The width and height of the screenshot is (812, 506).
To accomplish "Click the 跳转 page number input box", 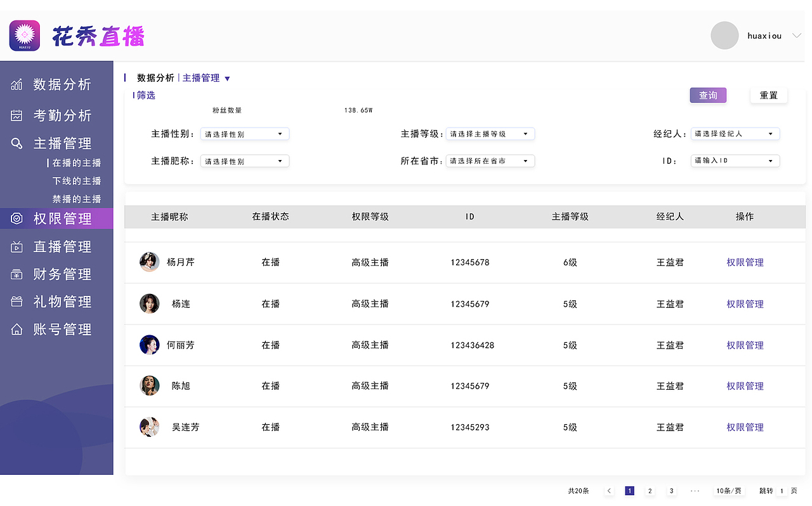I will pos(782,491).
